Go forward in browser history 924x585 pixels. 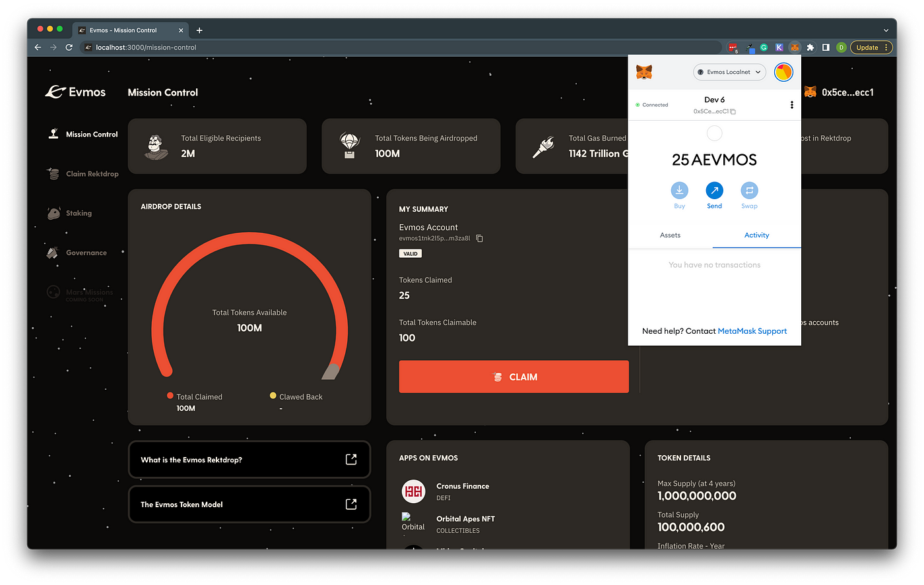point(53,47)
